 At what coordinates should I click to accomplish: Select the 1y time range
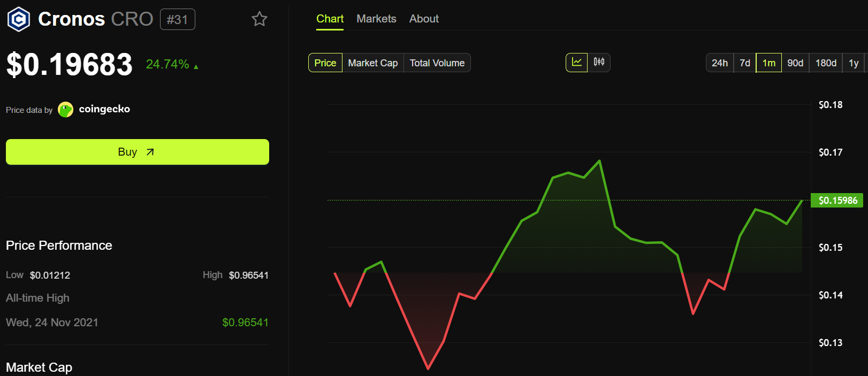tap(854, 63)
